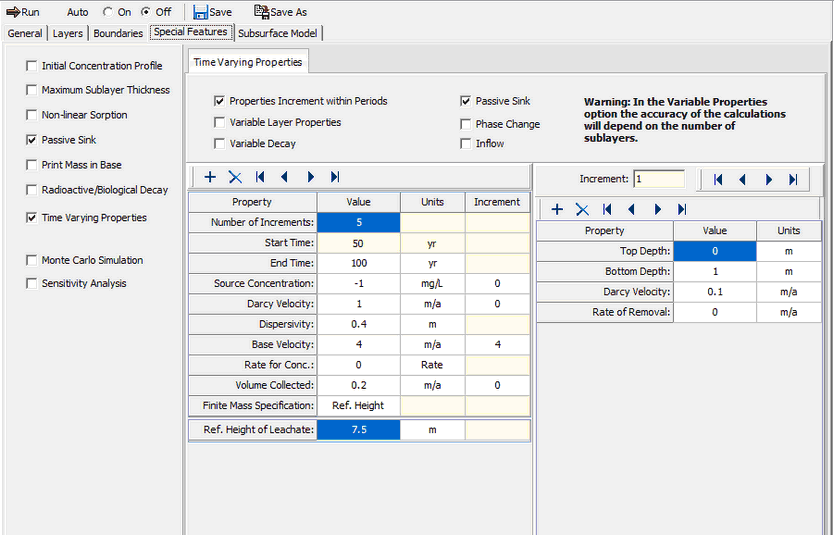This screenshot has height=535, width=834.
Task: Jump to last increment beside the Increment field
Action: (x=793, y=180)
